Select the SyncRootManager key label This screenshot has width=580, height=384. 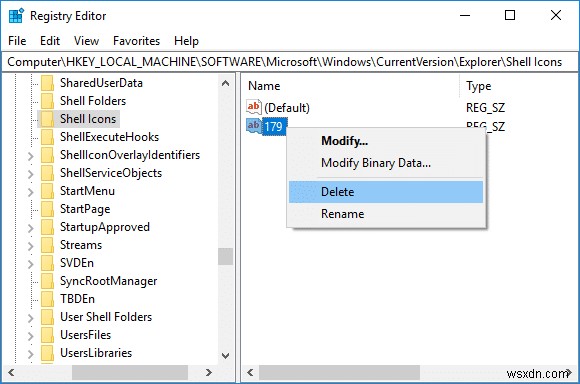[x=109, y=281]
